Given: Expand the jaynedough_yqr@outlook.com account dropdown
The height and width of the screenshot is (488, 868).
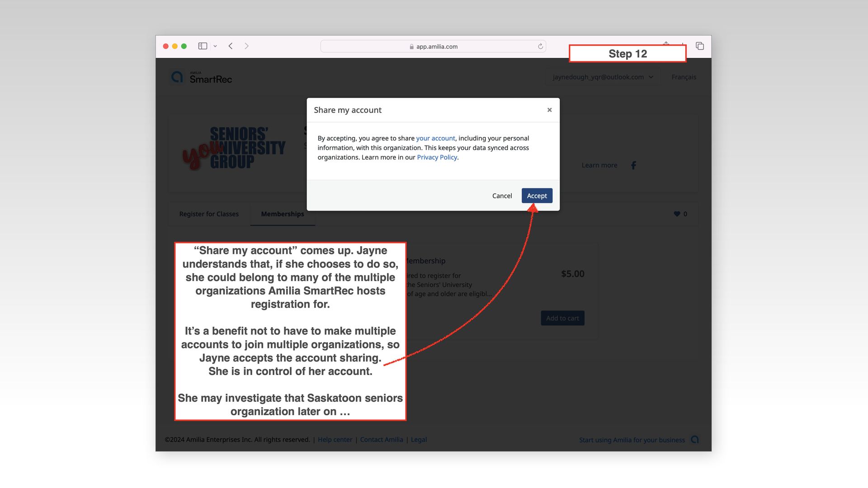Looking at the screenshot, I should point(603,77).
